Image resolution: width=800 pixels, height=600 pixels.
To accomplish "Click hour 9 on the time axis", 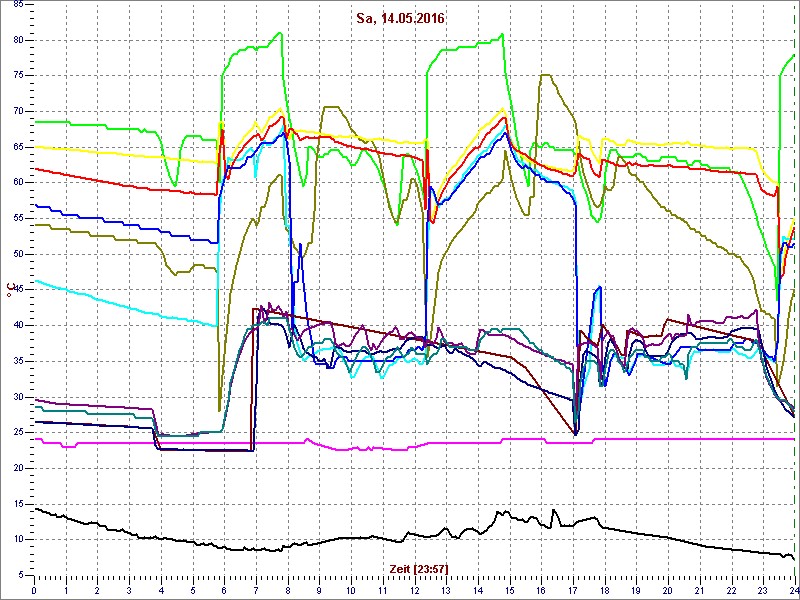I will (319, 590).
